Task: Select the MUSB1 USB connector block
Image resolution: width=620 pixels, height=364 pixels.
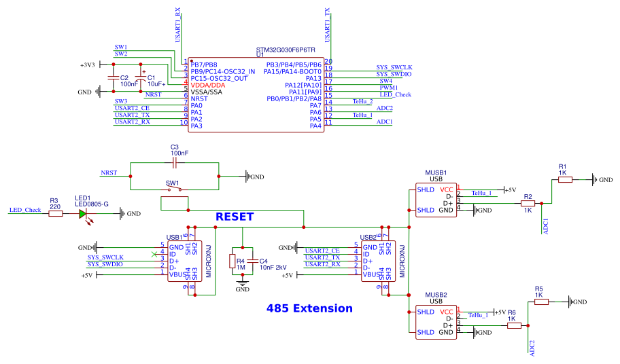Action: click(x=436, y=200)
